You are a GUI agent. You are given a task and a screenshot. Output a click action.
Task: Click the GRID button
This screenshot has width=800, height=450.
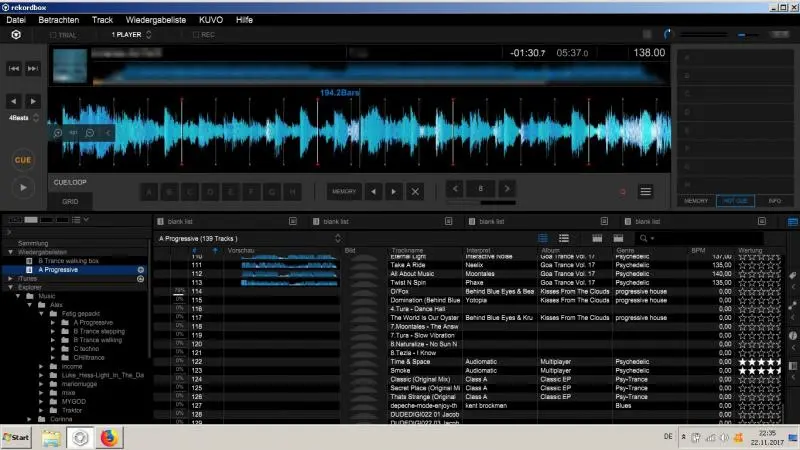(x=71, y=201)
